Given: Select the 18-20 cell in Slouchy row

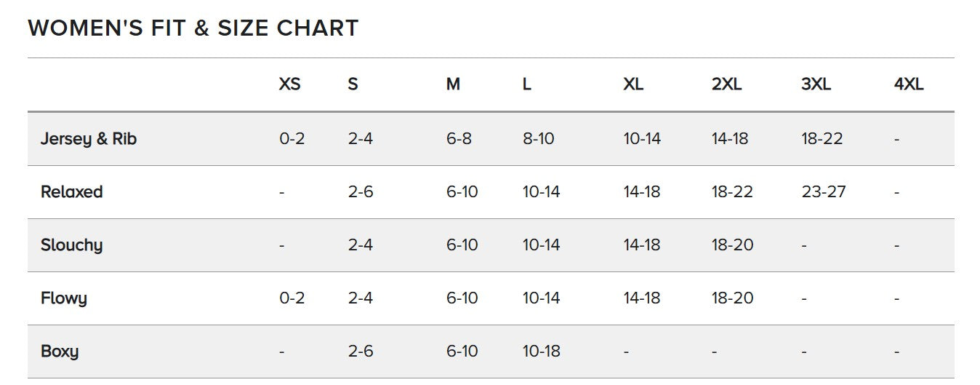Looking at the screenshot, I should coord(732,245).
